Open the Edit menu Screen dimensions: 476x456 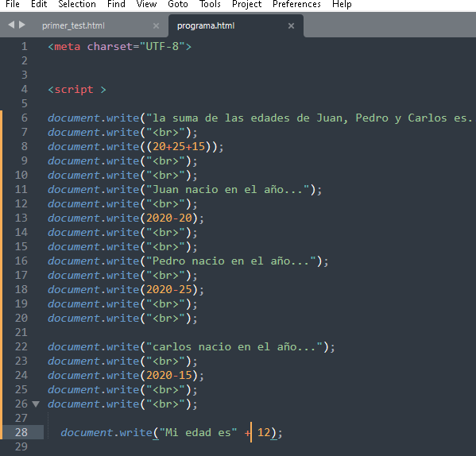(39, 4)
